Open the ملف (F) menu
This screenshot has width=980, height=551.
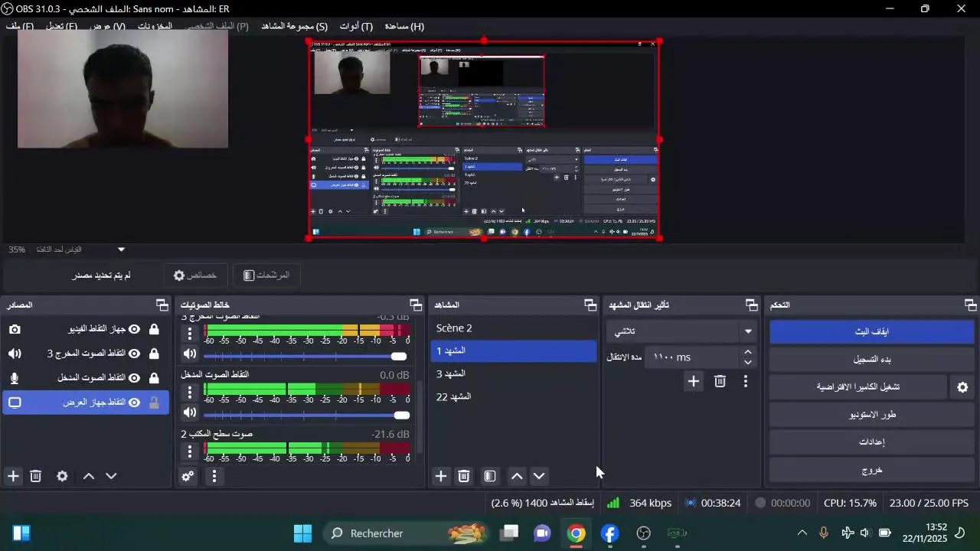pos(20,26)
